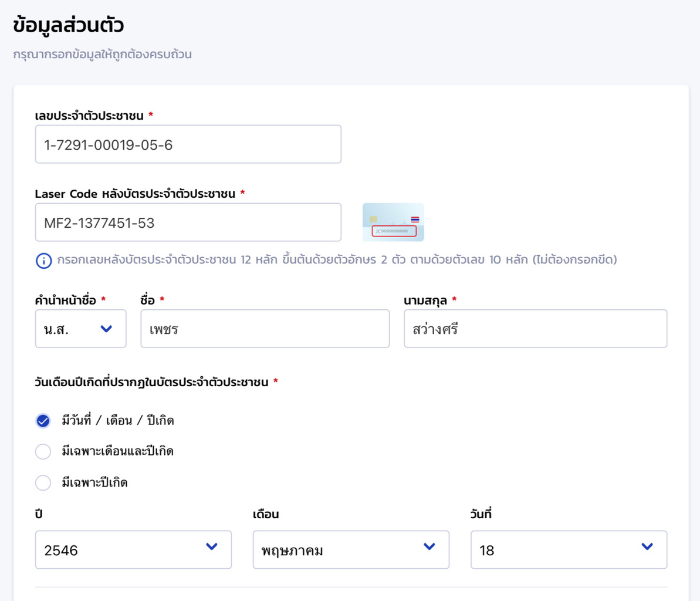Image resolution: width=700 pixels, height=601 pixels.
Task: Focus the เลขประจำตัวประชาชน input field
Action: pos(188,144)
